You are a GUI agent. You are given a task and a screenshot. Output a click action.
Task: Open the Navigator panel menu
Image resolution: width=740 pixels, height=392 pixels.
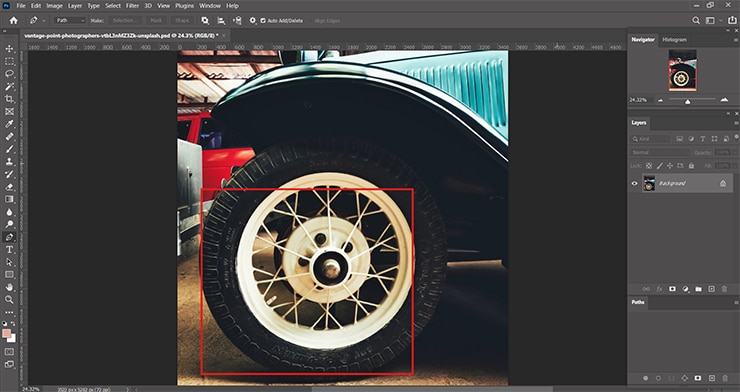tap(735, 40)
